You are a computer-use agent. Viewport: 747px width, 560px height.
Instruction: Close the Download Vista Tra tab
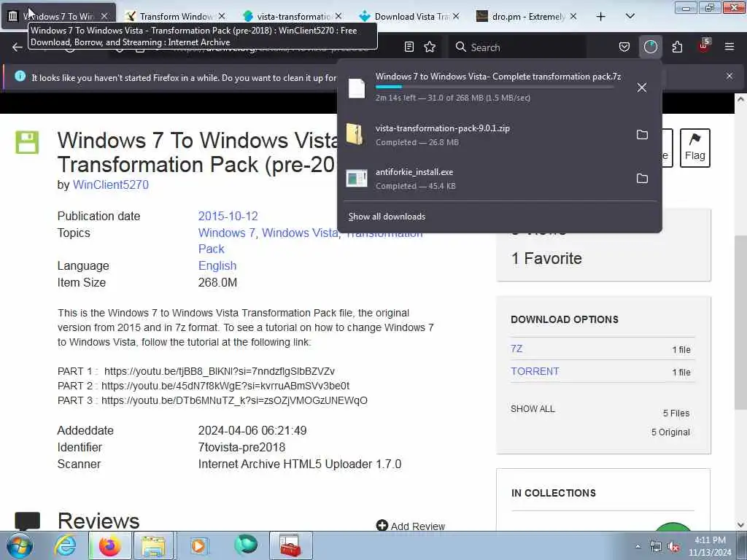click(x=456, y=16)
